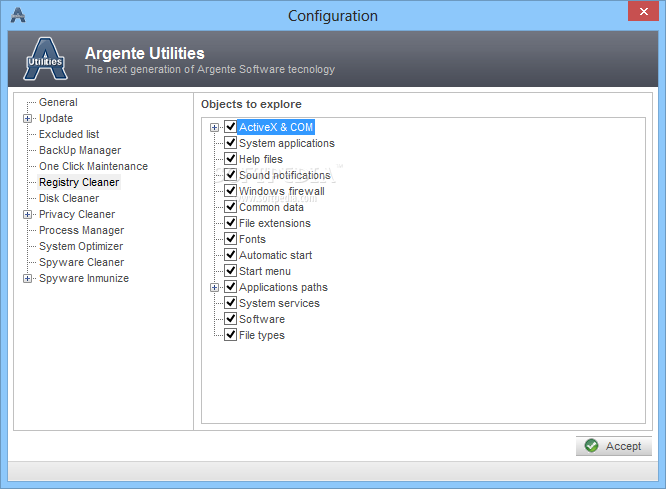Select One Click Maintenance settings

click(x=93, y=166)
